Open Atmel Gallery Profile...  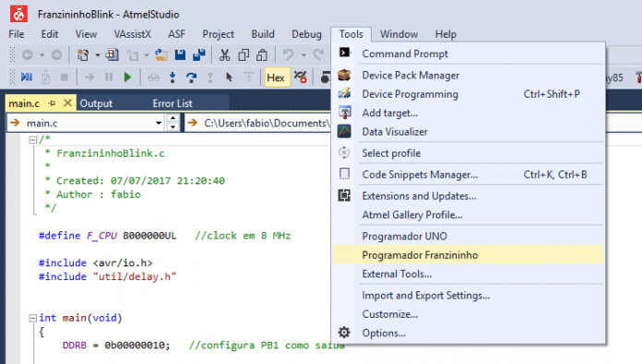tap(469, 215)
